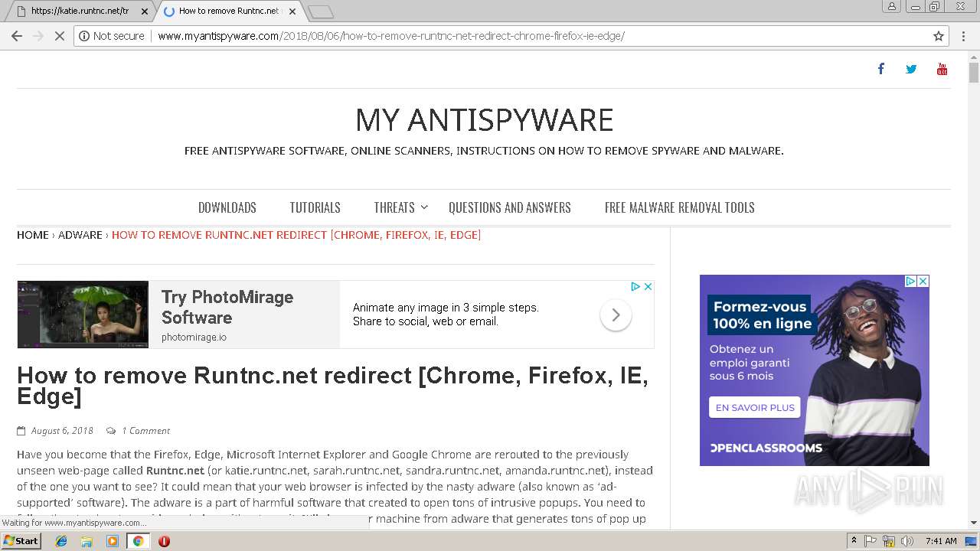This screenshot has width=980, height=551.
Task: Open the 1 Comment link
Action: [145, 431]
